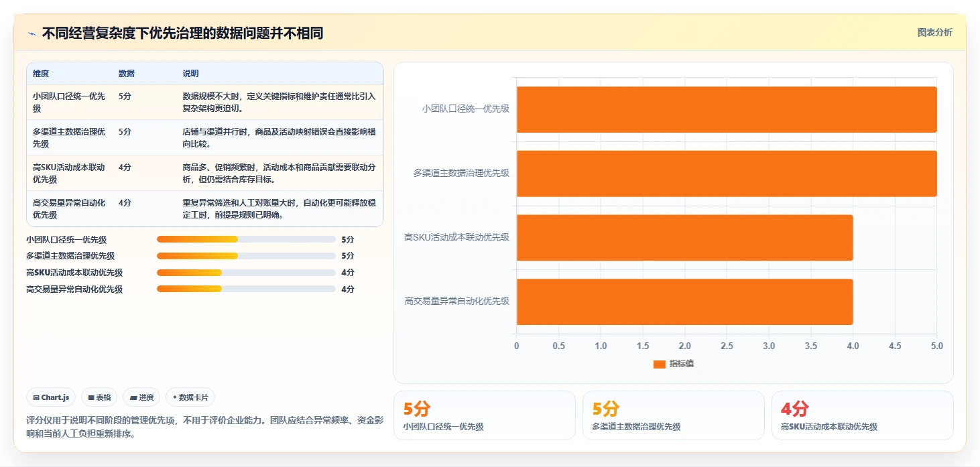Screen dimensions: 980x467
Task: Select the 表格 chip
Action: click(99, 397)
